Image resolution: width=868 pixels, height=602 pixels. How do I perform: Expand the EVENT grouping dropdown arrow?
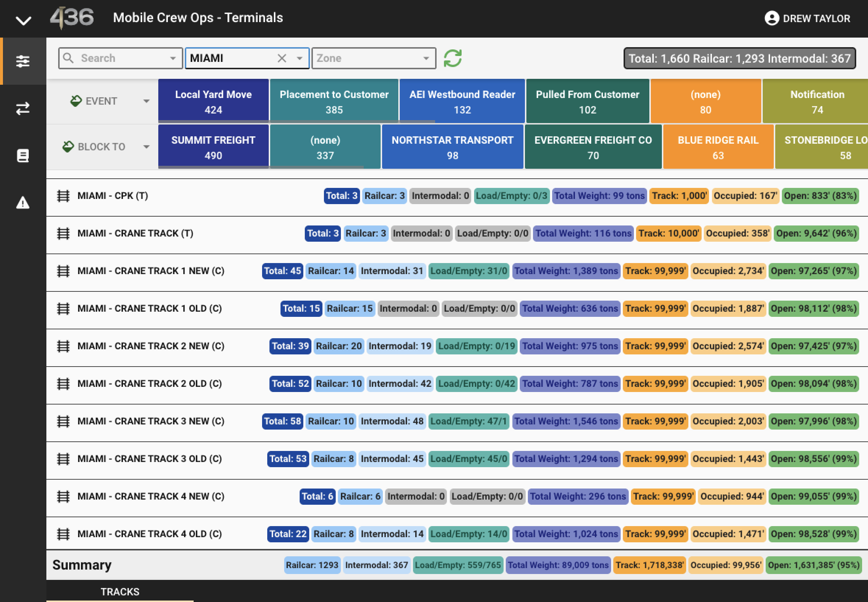pos(147,101)
